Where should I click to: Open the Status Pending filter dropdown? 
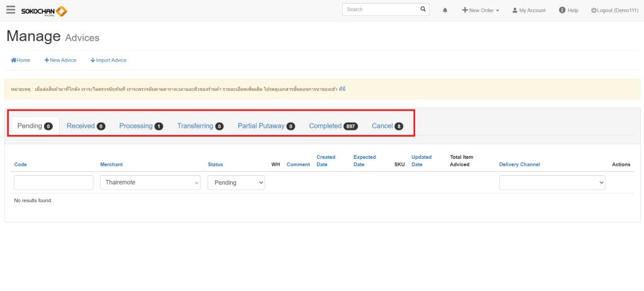coord(236,183)
